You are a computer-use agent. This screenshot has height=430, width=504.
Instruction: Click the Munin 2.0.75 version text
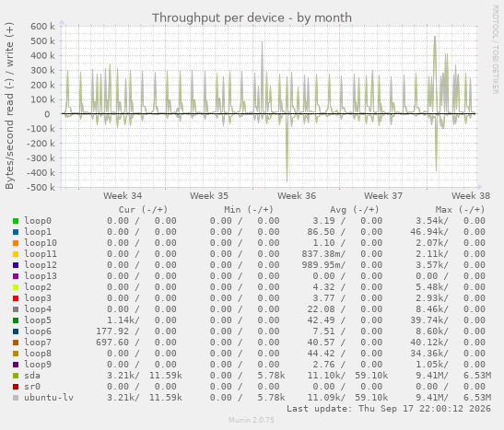click(252, 420)
